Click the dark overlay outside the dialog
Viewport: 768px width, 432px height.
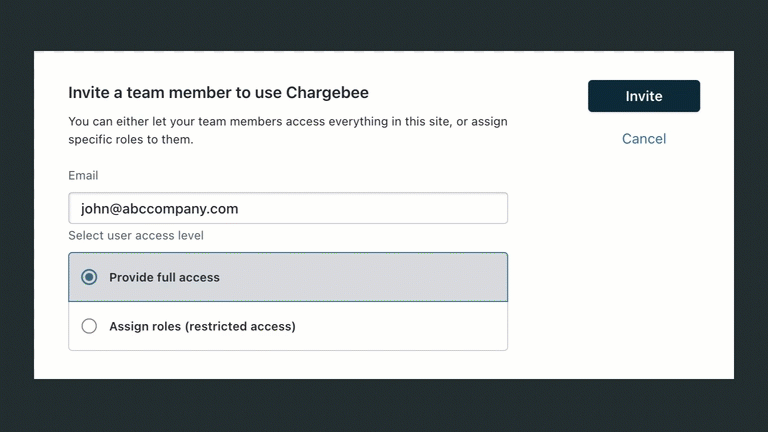coord(384,405)
